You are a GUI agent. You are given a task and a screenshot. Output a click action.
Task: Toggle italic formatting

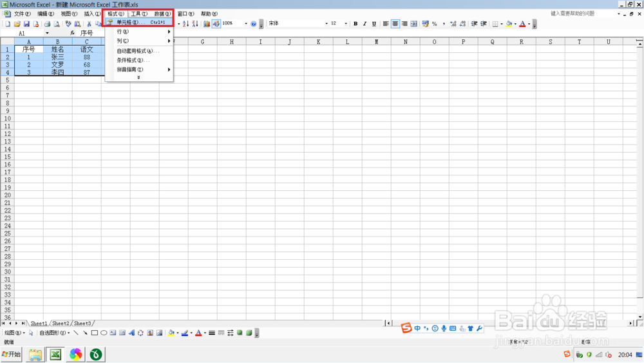coord(365,24)
